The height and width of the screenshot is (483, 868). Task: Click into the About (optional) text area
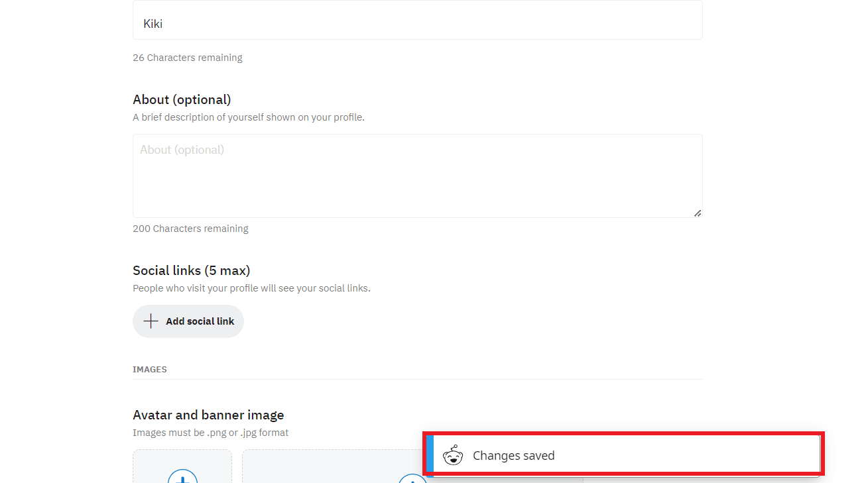[417, 176]
